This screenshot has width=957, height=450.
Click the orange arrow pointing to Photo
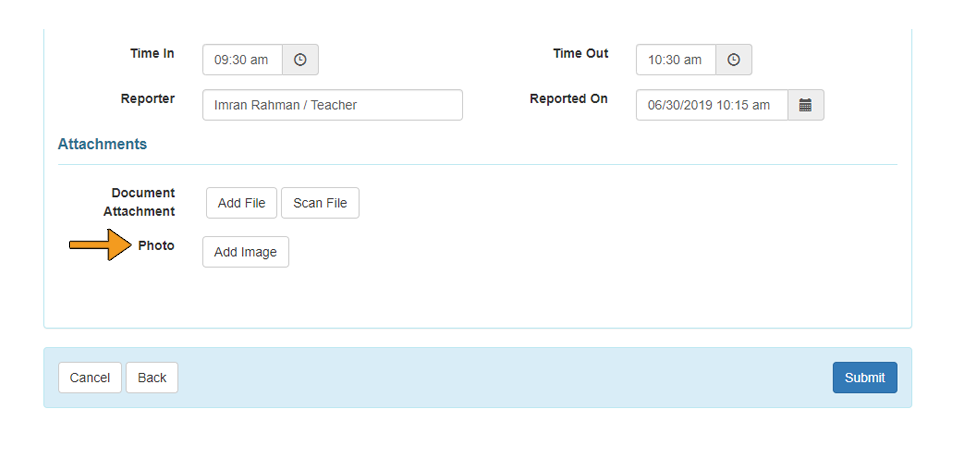(x=100, y=245)
